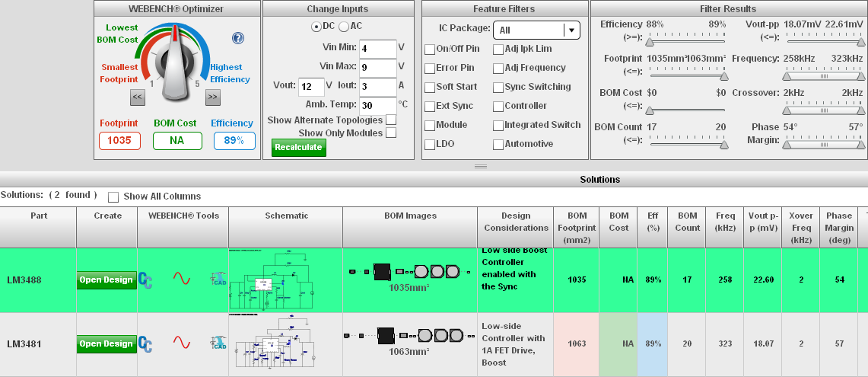Click panel collapse handle above Solutions
The width and height of the screenshot is (868, 377).
pos(481,166)
